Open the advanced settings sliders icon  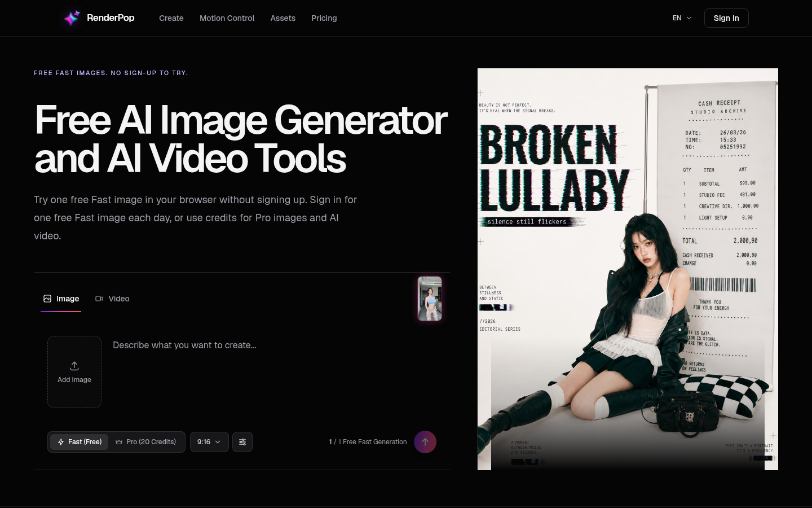242,442
